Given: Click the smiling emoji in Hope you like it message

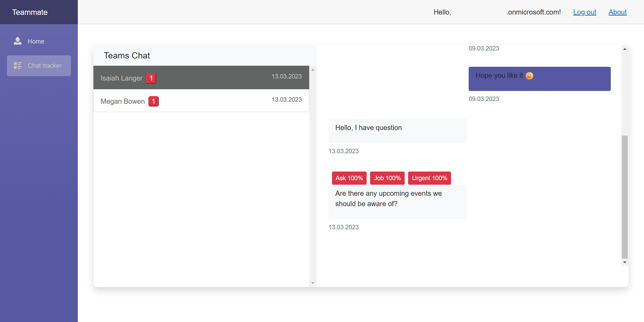Looking at the screenshot, I should tap(529, 75).
